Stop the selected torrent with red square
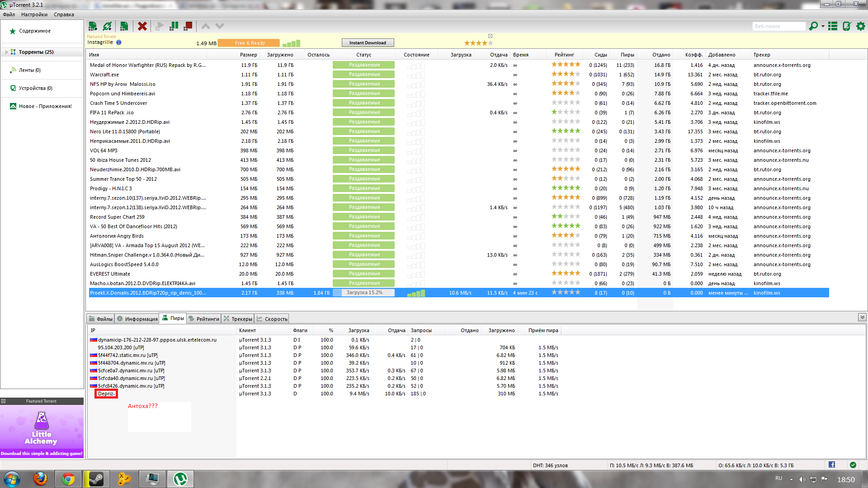 coord(189,26)
